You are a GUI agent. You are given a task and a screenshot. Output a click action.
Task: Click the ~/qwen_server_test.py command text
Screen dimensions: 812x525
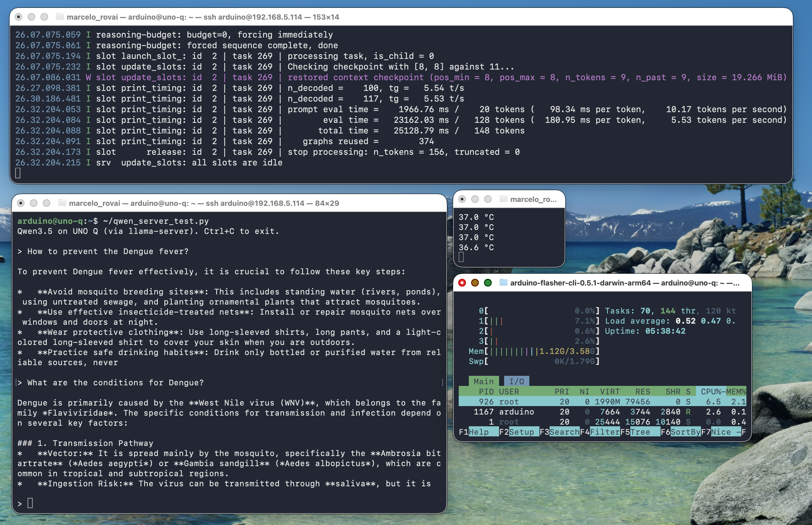(x=156, y=221)
